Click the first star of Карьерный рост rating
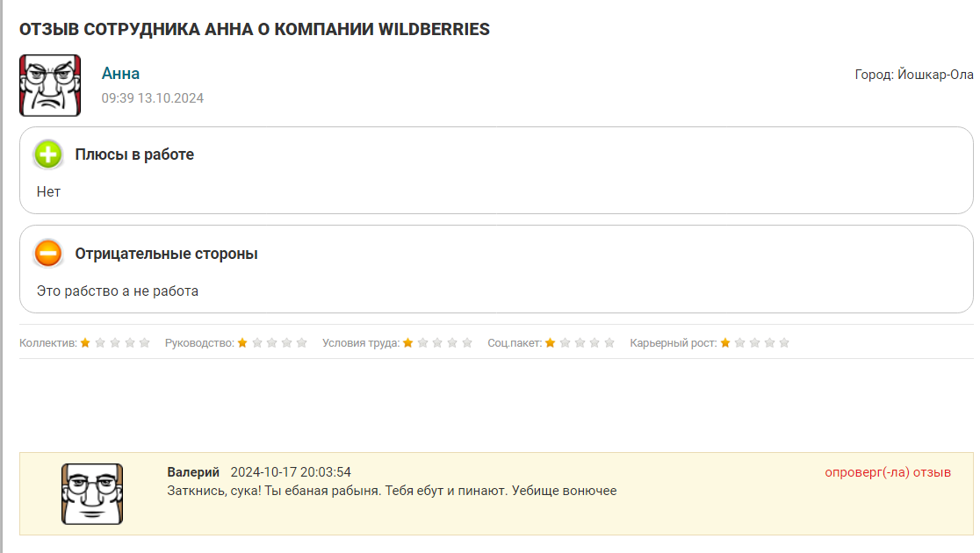 click(725, 343)
